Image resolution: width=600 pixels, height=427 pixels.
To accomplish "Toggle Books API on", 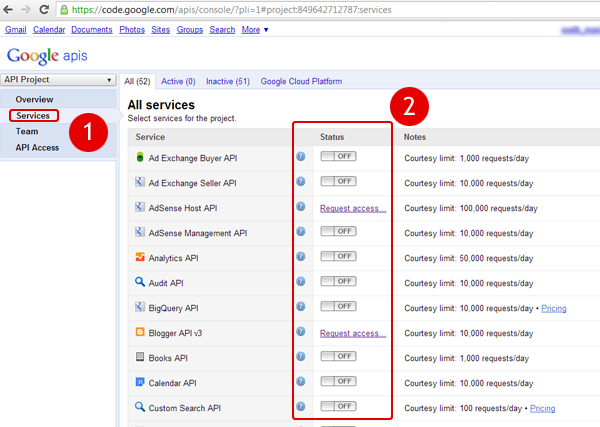I will tap(338, 357).
